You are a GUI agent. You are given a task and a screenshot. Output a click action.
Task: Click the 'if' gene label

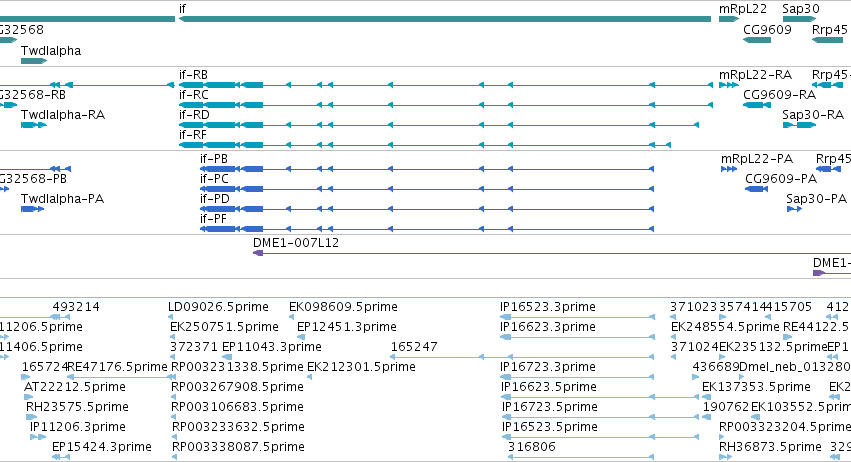pos(182,9)
